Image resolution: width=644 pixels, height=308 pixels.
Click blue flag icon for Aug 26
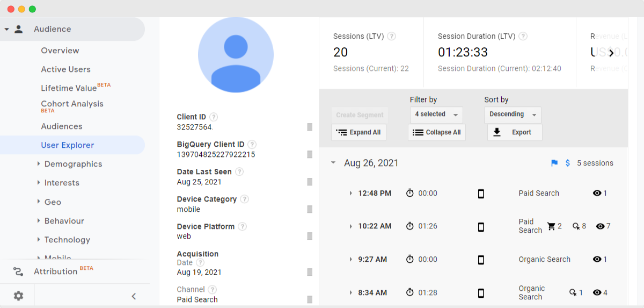(554, 163)
